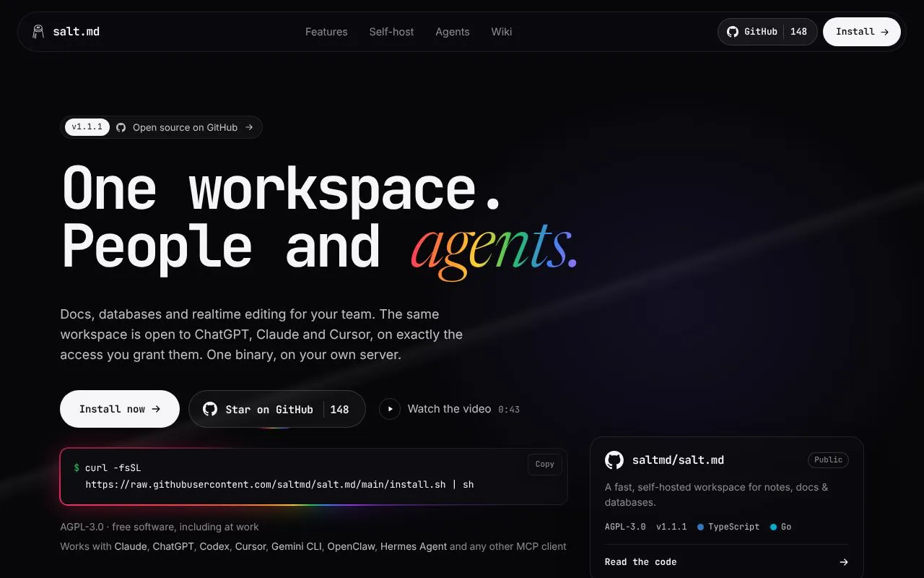Image resolution: width=924 pixels, height=578 pixels.
Task: Click the Install button in the header
Action: (x=862, y=32)
